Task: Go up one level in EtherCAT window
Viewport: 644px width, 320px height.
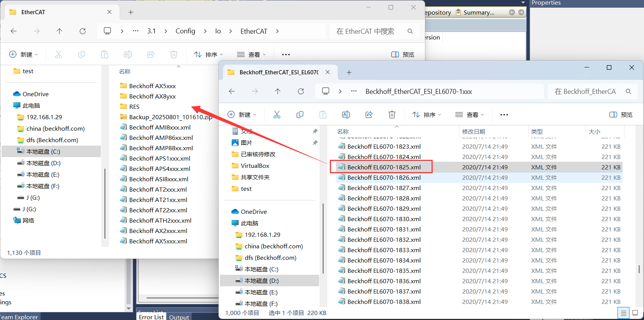Action: [59, 31]
